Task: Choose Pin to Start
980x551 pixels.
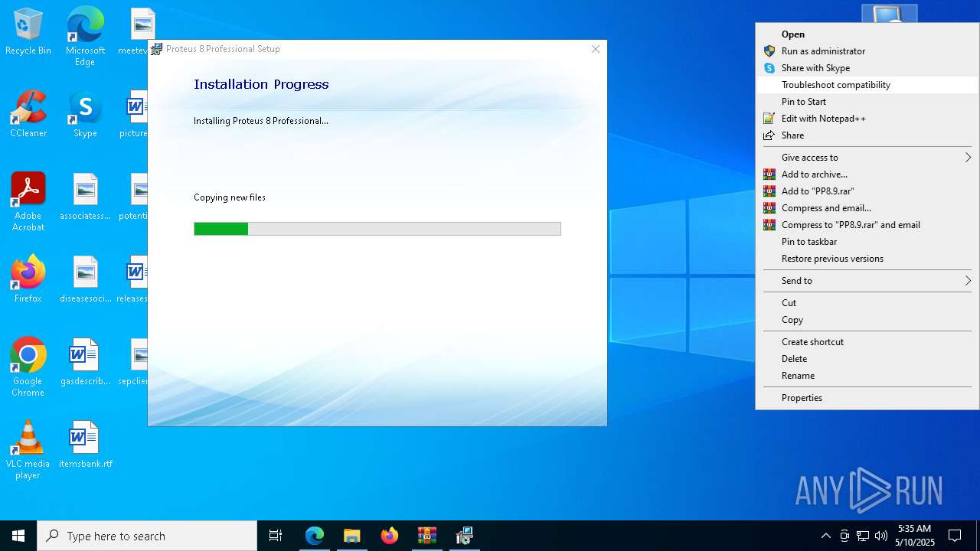Action: (x=867, y=102)
